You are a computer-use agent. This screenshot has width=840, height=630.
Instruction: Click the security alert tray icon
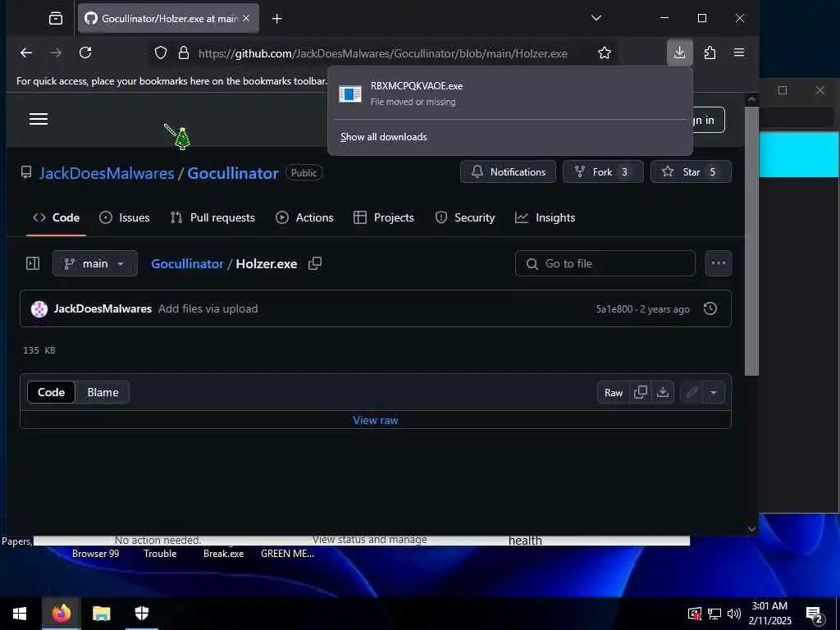(694, 614)
